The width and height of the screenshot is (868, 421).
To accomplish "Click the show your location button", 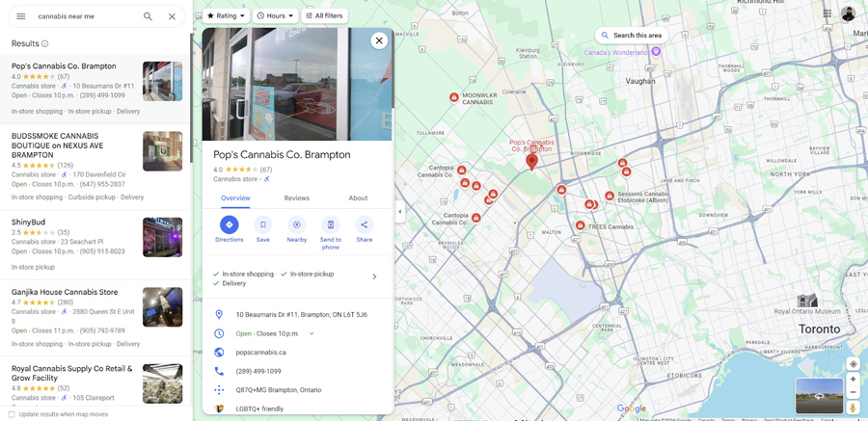I will coord(854,364).
